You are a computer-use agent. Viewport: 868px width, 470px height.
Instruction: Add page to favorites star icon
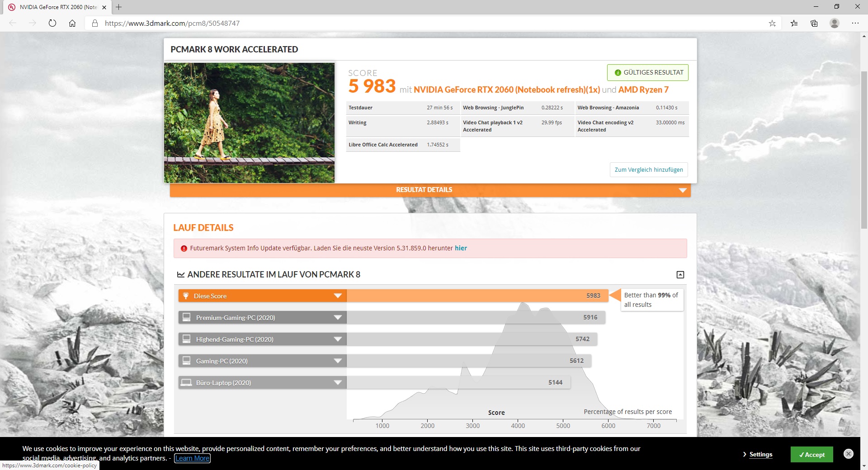click(x=772, y=23)
